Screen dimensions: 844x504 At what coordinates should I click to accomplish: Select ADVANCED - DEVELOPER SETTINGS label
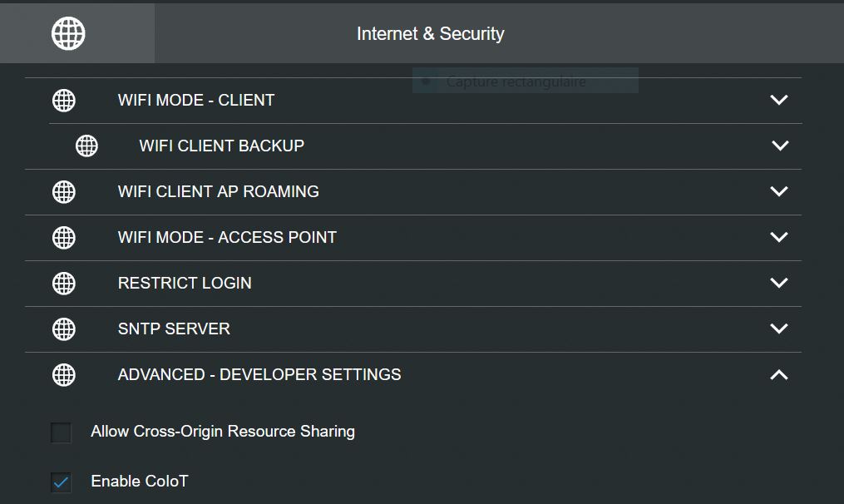(x=259, y=375)
